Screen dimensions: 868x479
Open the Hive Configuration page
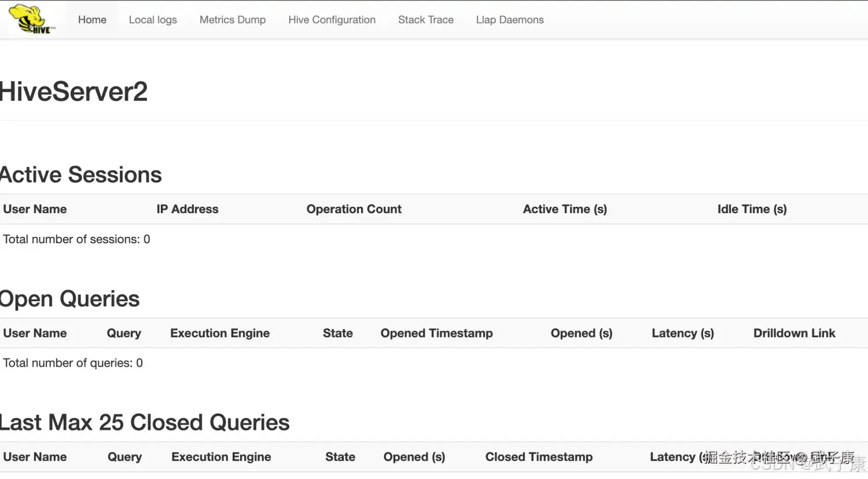332,20
